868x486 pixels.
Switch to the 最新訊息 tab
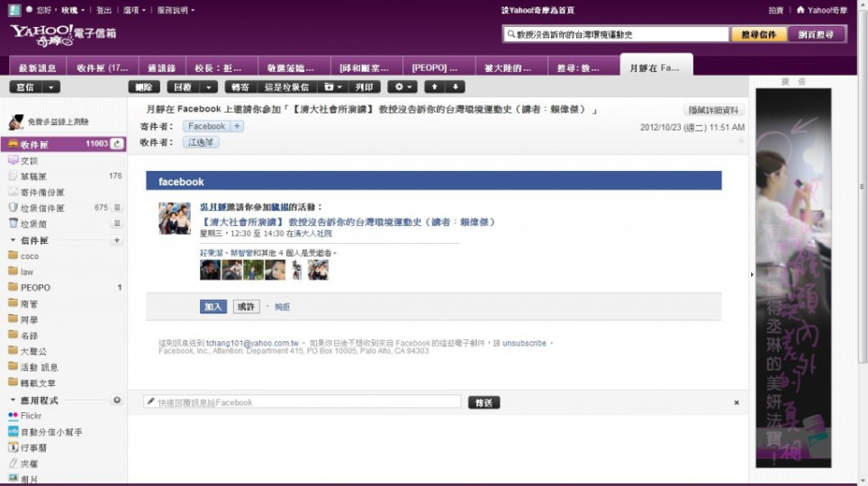tap(38, 67)
